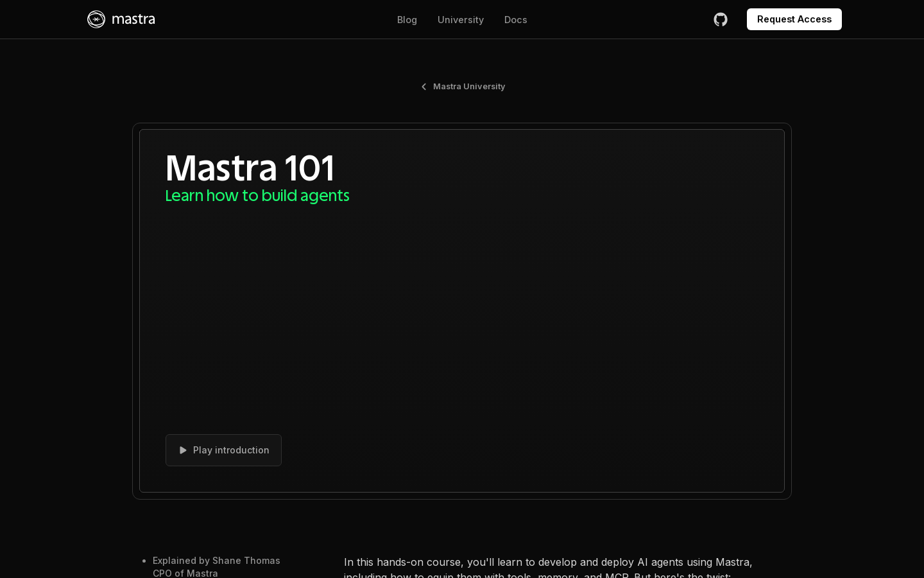Screen dimensions: 924x578
Task: Click the mastra wordmark in header
Action: pos(133,19)
